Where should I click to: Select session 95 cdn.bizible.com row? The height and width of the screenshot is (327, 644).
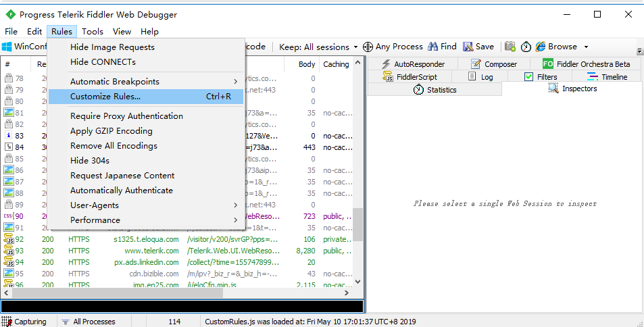click(178, 274)
